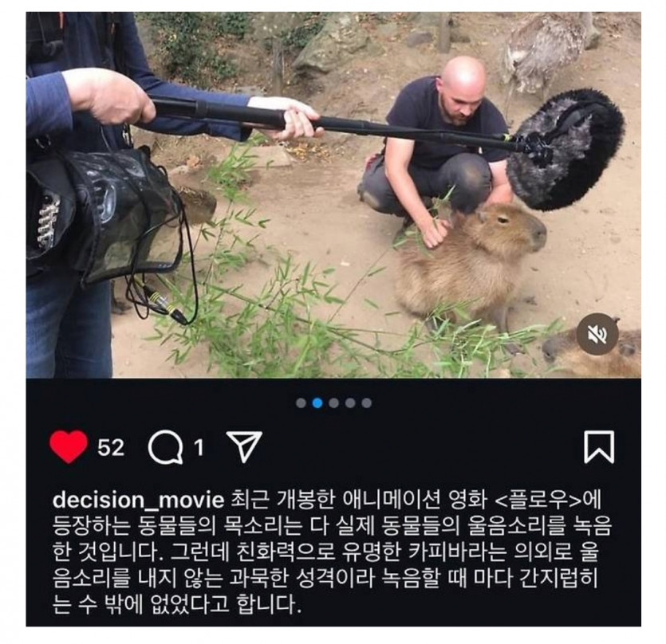
Task: Go to the third carousel dot
Action: [334, 402]
